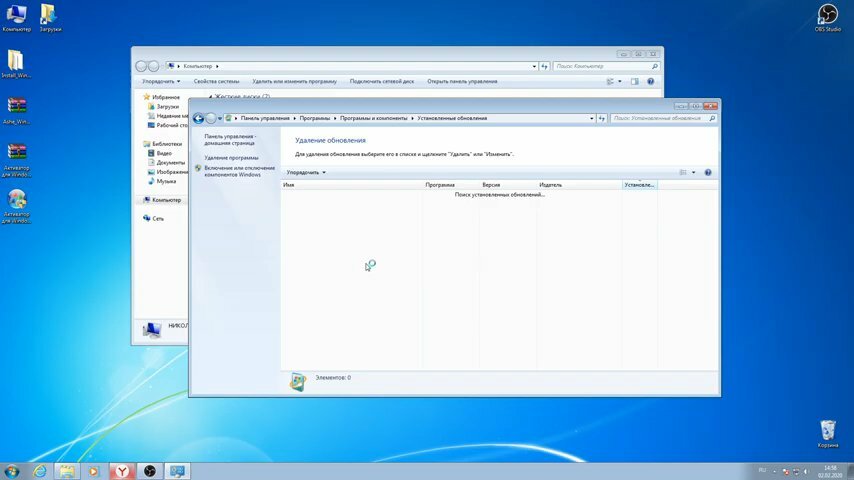This screenshot has width=854, height=480.
Task: Open Упорядочить dropdown in Компьютер window
Action: click(161, 81)
